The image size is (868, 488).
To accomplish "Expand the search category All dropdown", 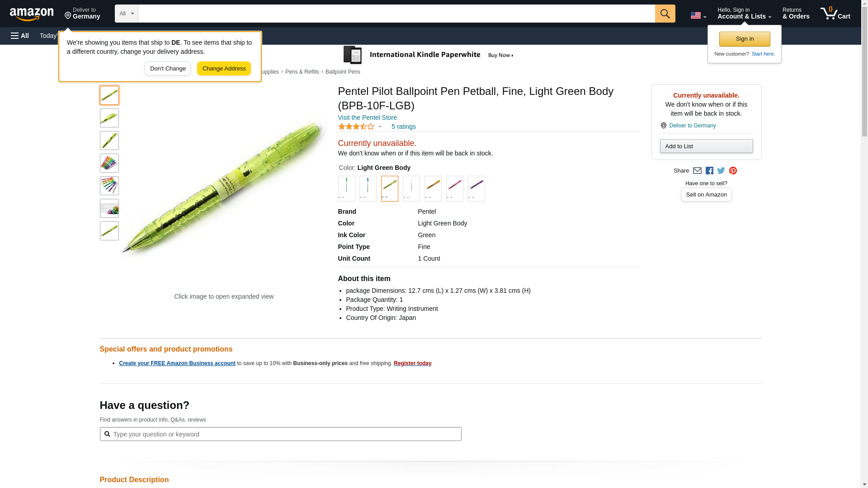I will [126, 14].
